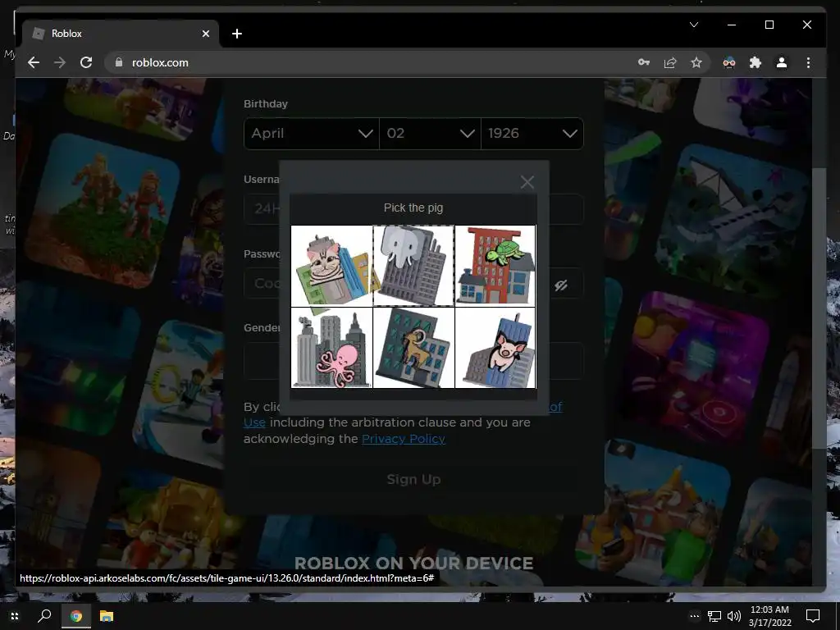This screenshot has width=840, height=630.
Task: Pick the pig on building tile
Action: pyautogui.click(x=495, y=348)
